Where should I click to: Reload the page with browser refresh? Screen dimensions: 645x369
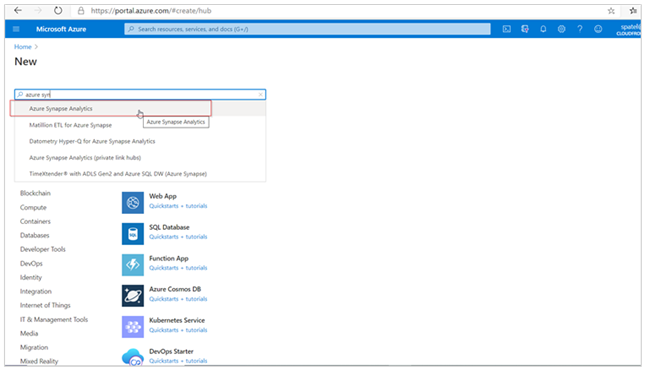pyautogui.click(x=58, y=11)
